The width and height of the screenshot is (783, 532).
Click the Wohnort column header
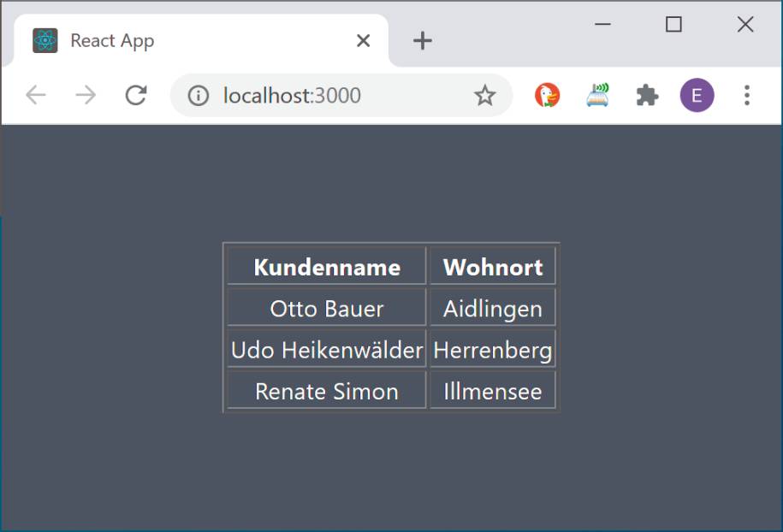[x=492, y=266]
